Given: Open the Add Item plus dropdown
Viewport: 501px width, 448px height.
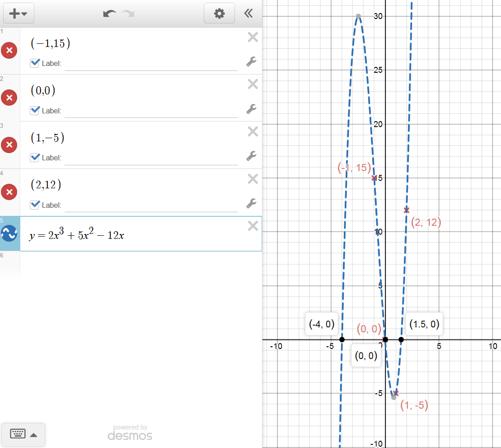Looking at the screenshot, I should click(19, 14).
